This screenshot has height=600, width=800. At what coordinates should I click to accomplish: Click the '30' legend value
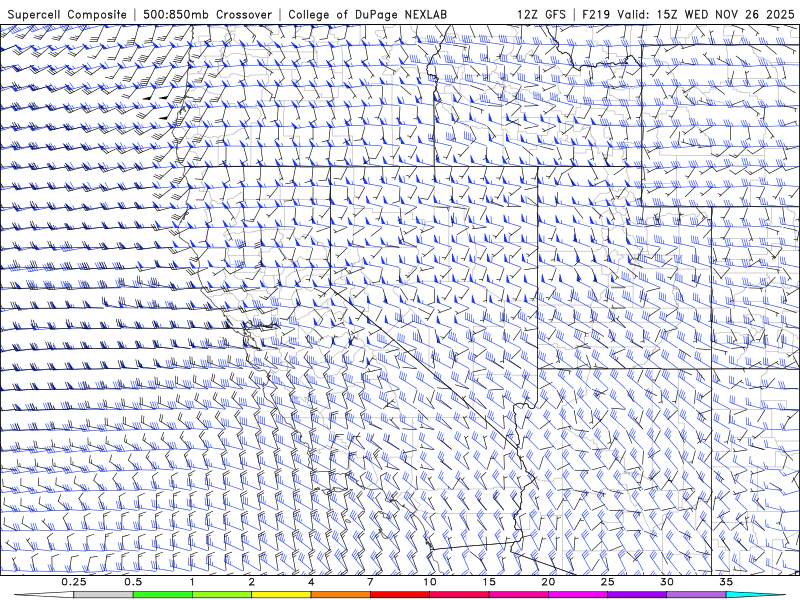(667, 582)
